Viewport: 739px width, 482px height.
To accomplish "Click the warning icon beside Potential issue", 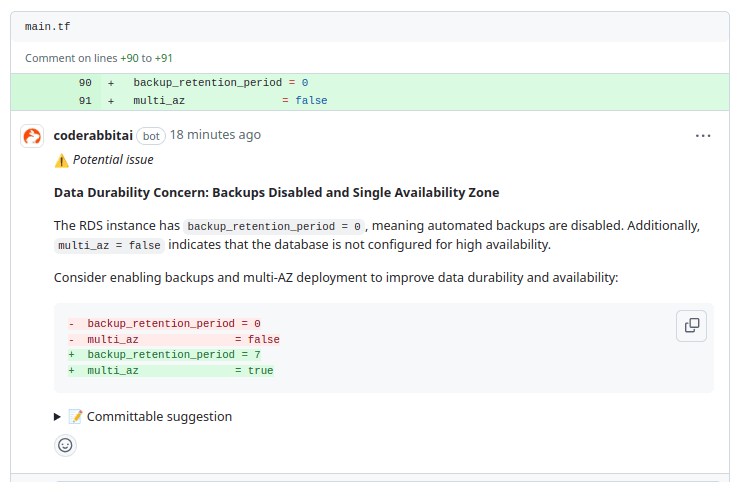I will (x=61, y=160).
